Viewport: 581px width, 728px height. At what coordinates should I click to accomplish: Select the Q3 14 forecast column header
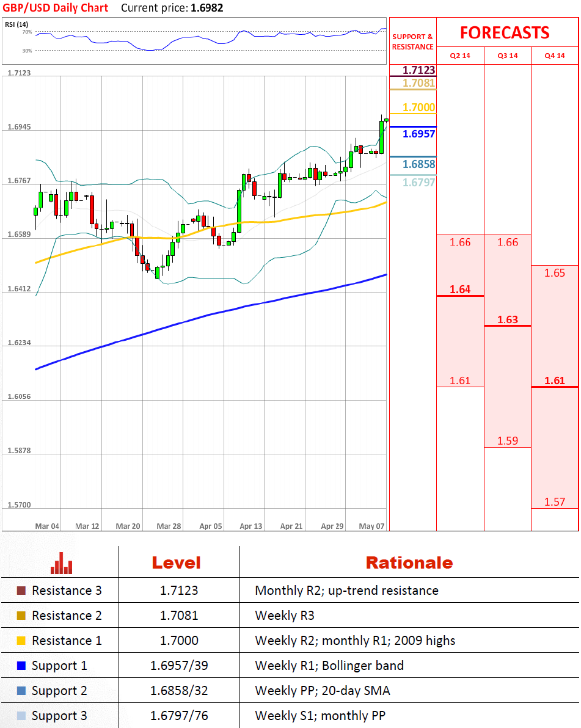click(x=508, y=56)
